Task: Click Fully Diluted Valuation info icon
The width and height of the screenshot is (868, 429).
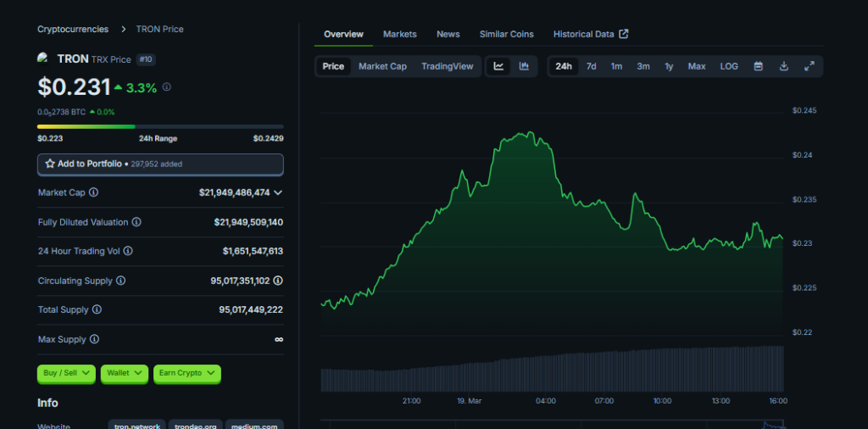Action: [x=136, y=222]
